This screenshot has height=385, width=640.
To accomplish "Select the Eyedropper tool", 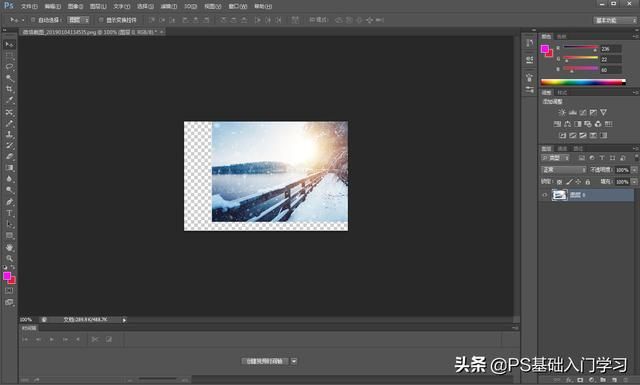I will point(9,100).
